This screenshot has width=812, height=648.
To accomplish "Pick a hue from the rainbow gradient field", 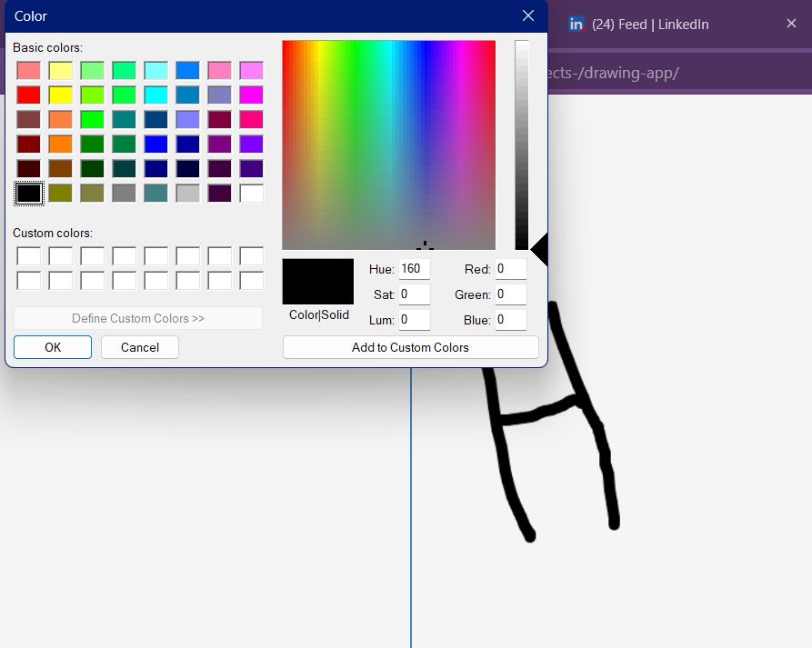I will click(388, 145).
